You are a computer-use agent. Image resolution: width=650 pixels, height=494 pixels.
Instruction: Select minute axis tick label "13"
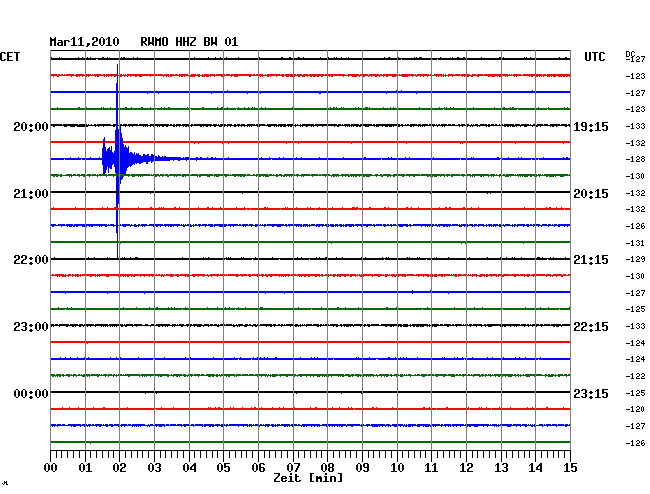click(x=501, y=468)
